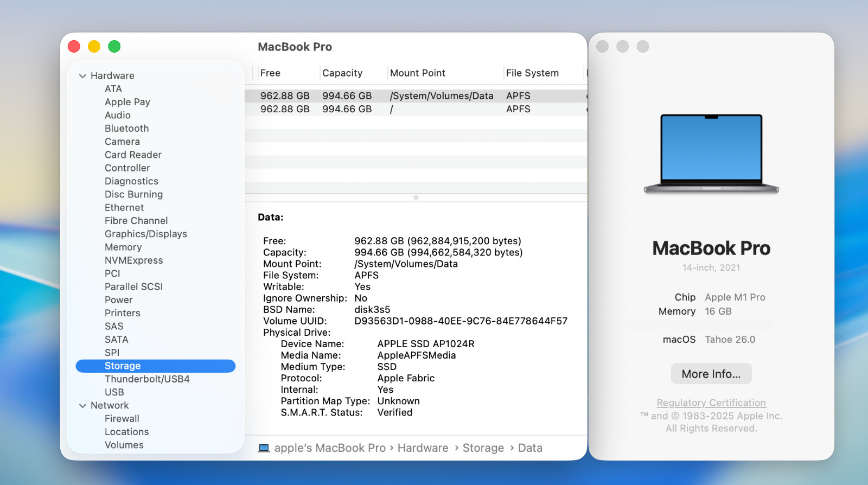This screenshot has height=485, width=868.
Task: Select ATA in the sidebar
Action: [113, 89]
